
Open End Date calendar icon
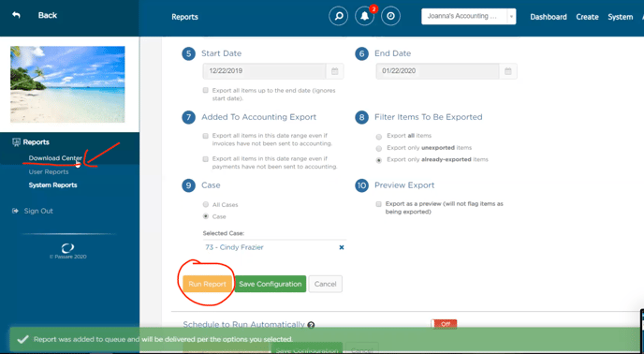(x=508, y=71)
